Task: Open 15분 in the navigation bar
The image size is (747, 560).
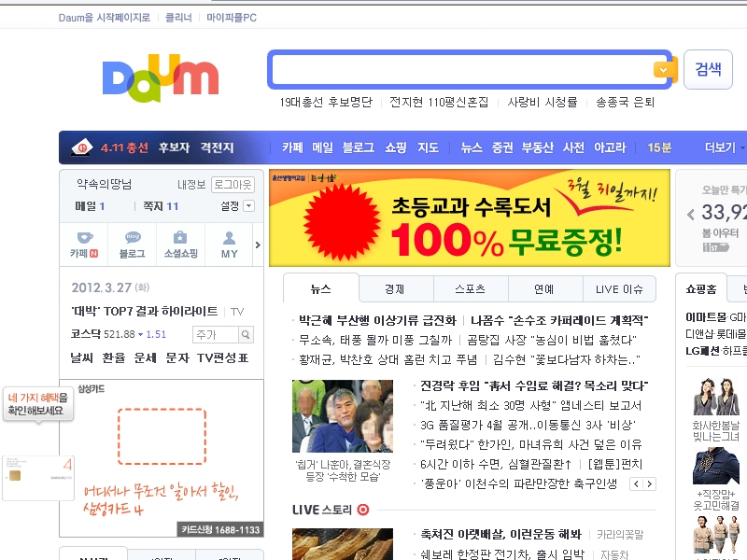Action: 659,147
